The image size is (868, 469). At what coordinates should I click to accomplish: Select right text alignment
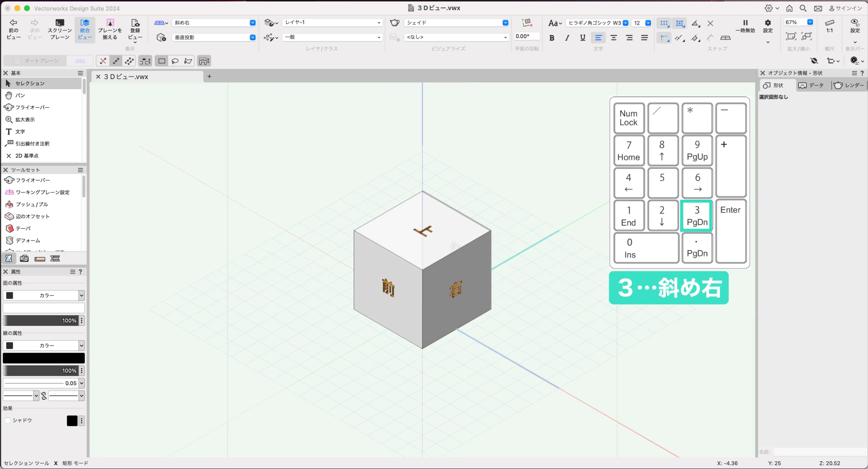tap(629, 38)
